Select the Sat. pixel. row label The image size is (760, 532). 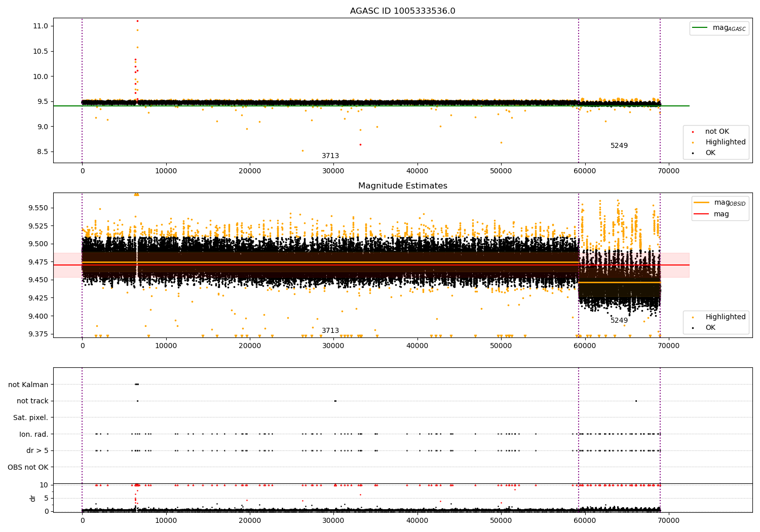[x=31, y=418]
